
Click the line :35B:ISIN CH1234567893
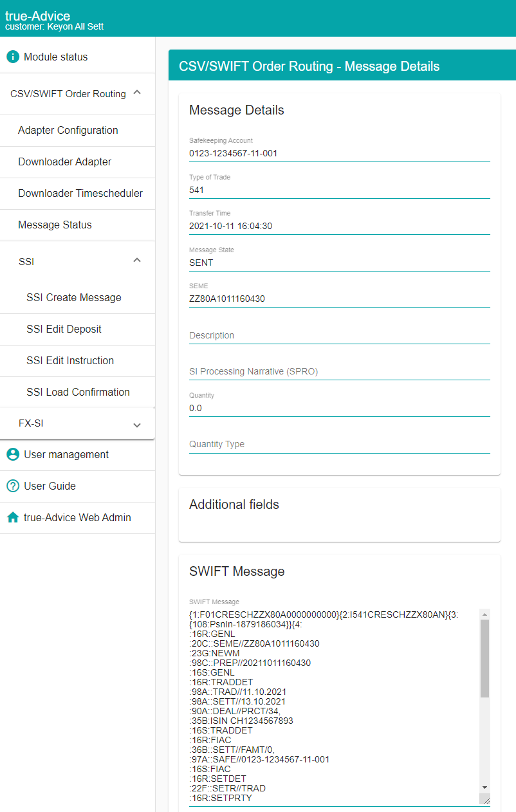(x=241, y=721)
